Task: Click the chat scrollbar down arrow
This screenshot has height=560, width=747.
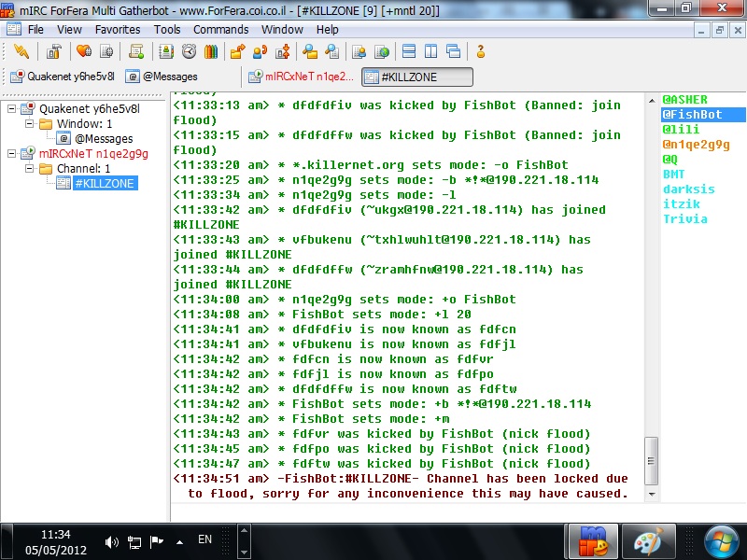Action: 651,495
